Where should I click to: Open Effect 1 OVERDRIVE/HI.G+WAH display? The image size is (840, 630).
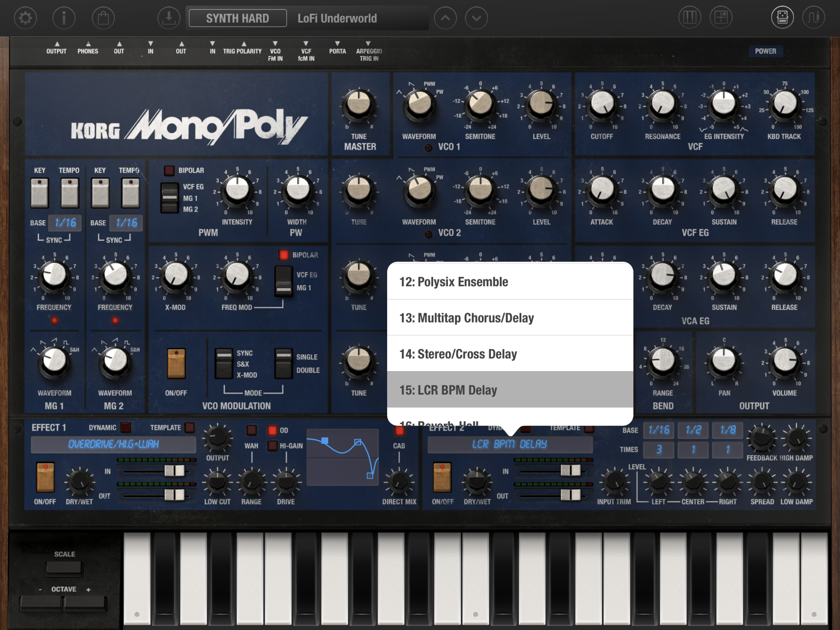113,444
